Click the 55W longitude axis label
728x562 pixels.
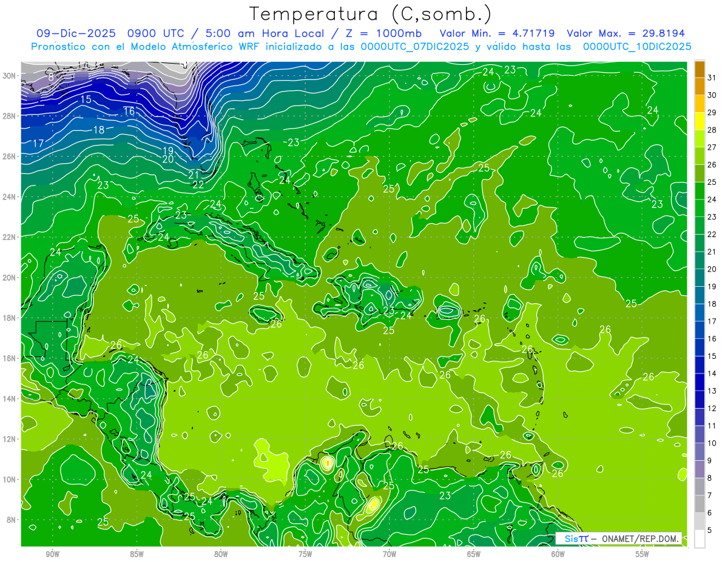tap(642, 554)
